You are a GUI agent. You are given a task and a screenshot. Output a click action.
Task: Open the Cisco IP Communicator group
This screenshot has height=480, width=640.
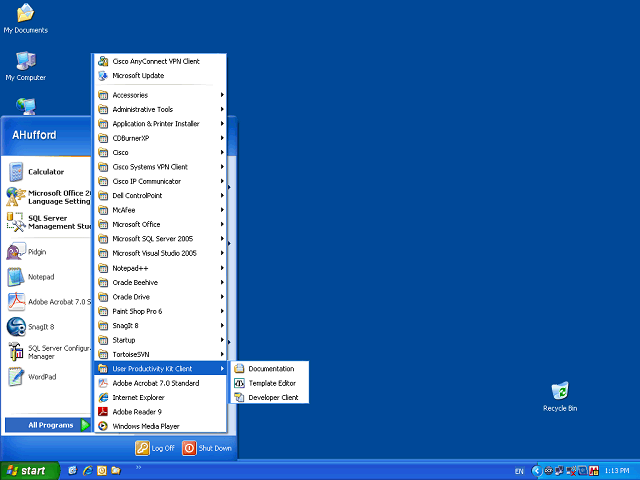(160, 181)
